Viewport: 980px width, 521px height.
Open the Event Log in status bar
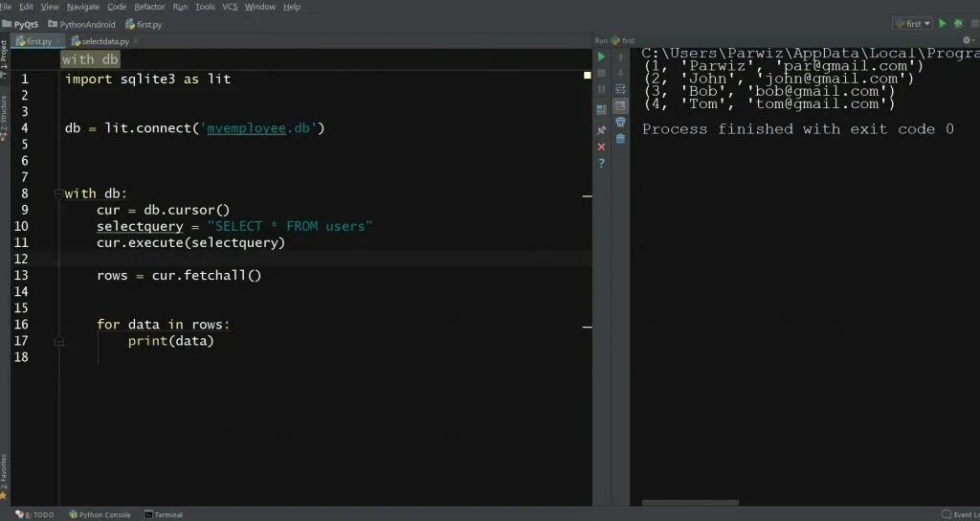coord(961,514)
